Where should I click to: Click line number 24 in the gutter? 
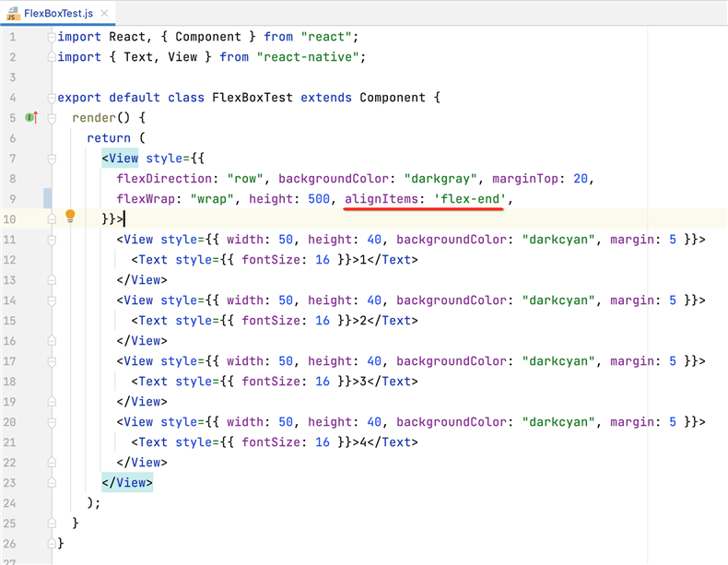[x=10, y=503]
